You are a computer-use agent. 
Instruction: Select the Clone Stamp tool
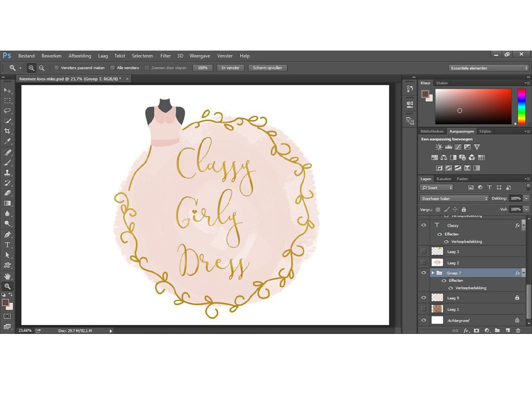(x=7, y=173)
